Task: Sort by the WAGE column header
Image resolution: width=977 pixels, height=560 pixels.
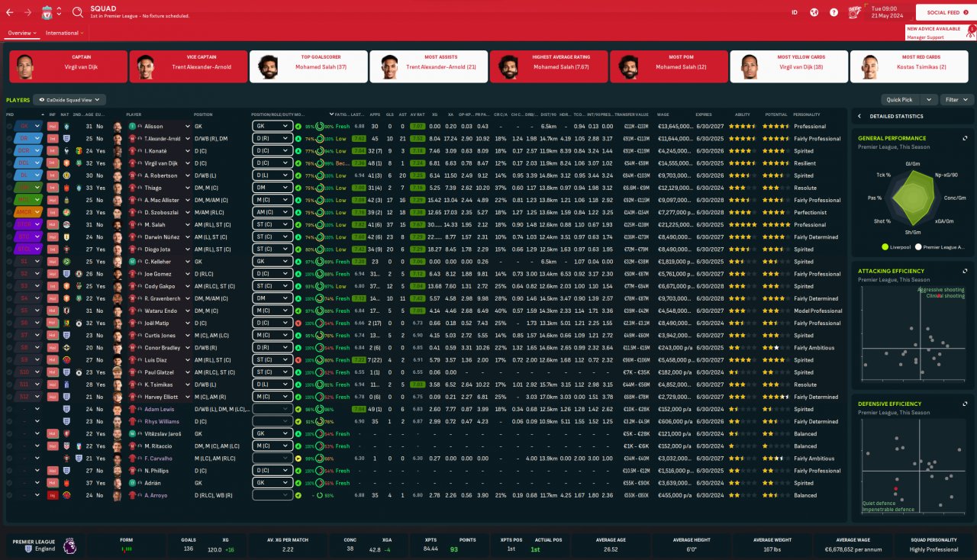Action: tap(663, 114)
